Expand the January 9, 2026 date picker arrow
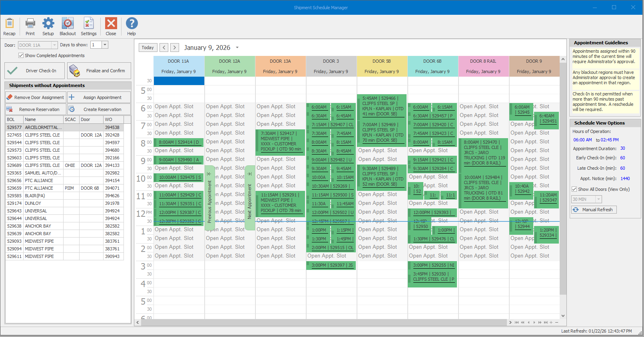This screenshot has height=337, width=644. 237,48
